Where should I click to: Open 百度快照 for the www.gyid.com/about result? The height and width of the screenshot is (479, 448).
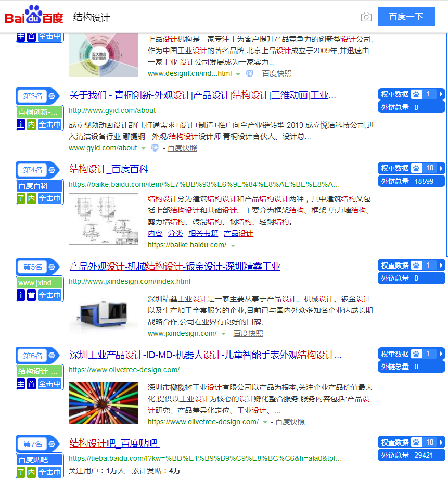tap(182, 148)
